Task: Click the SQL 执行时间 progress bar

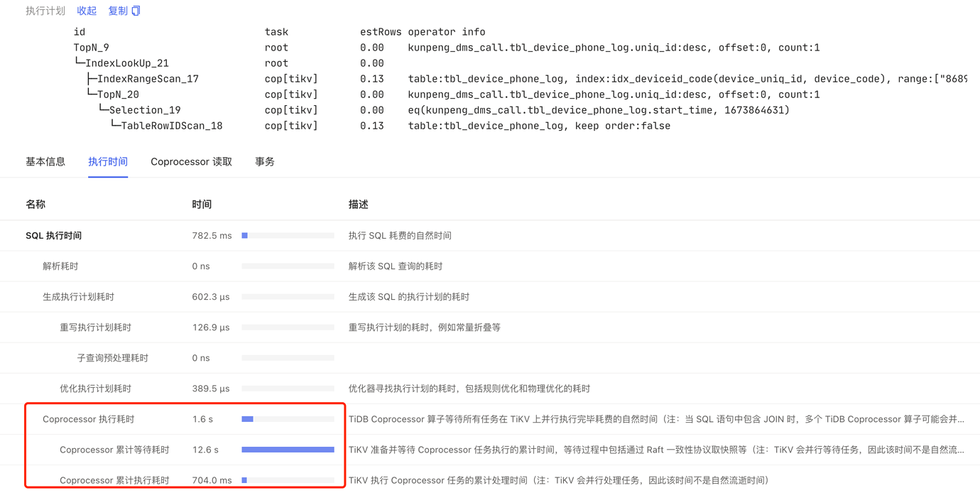Action: coord(288,235)
